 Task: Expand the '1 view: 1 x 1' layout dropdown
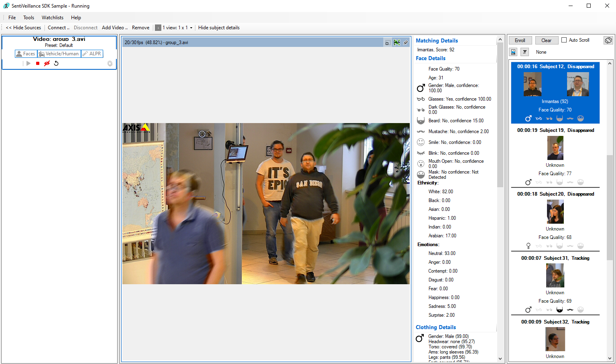[x=177, y=28]
